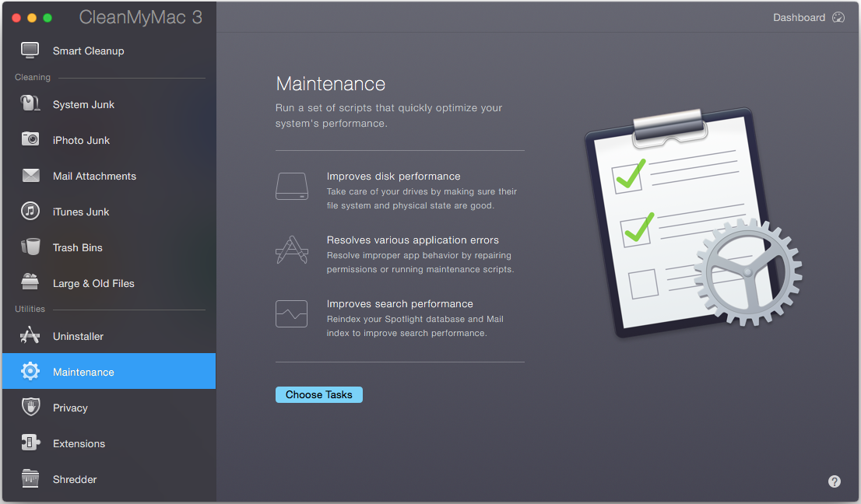Screen dimensions: 861x504
Task: Click the Privacy shield hand icon
Action: point(31,407)
